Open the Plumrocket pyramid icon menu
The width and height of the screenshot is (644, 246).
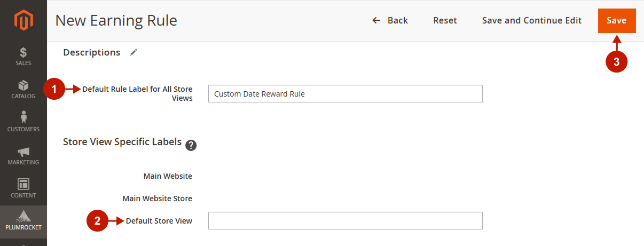click(x=23, y=221)
